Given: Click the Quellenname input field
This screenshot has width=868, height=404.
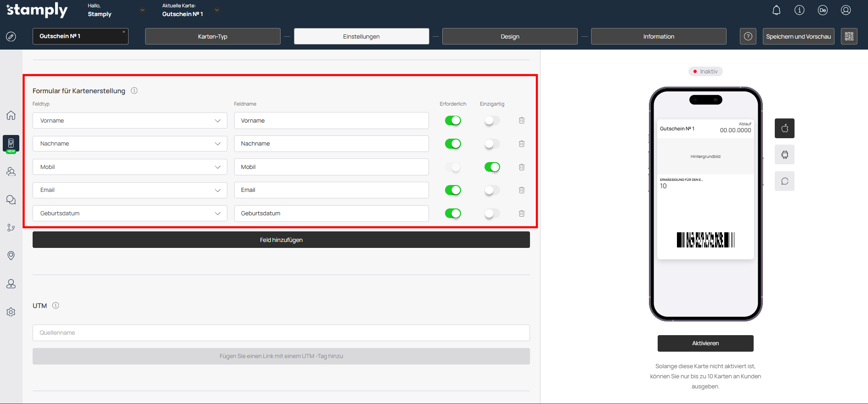Looking at the screenshot, I should tap(281, 333).
